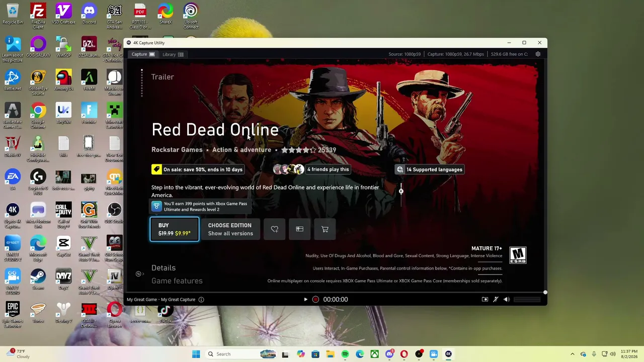This screenshot has height=362, width=644.
Task: Click the Trailer heading
Action: click(x=163, y=77)
